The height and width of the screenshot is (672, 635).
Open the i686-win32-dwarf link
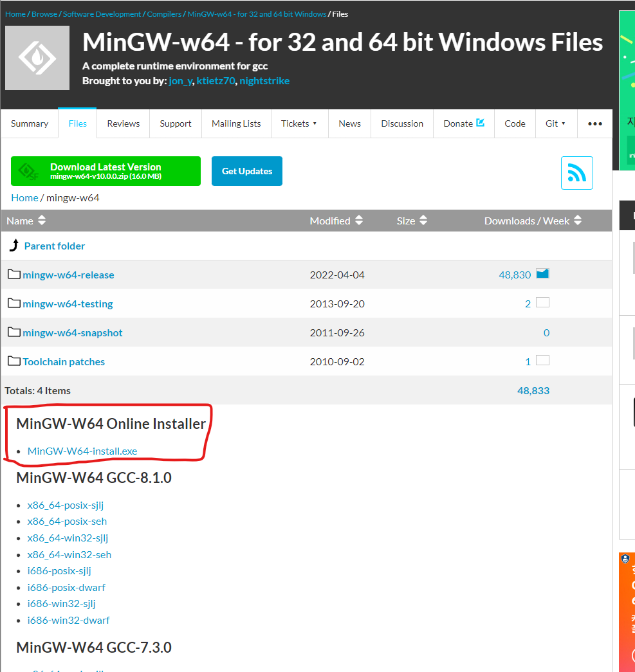pyautogui.click(x=68, y=620)
